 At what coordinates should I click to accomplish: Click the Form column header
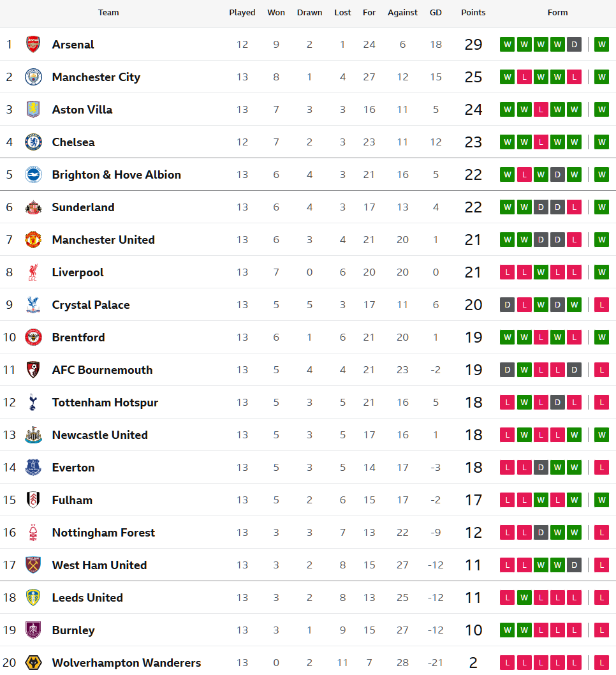pyautogui.click(x=557, y=13)
